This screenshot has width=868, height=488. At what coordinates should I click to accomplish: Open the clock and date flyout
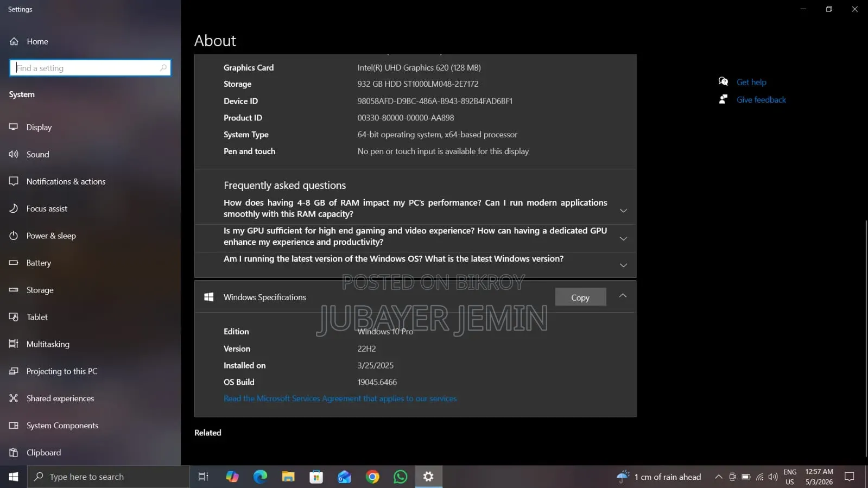pos(819,477)
